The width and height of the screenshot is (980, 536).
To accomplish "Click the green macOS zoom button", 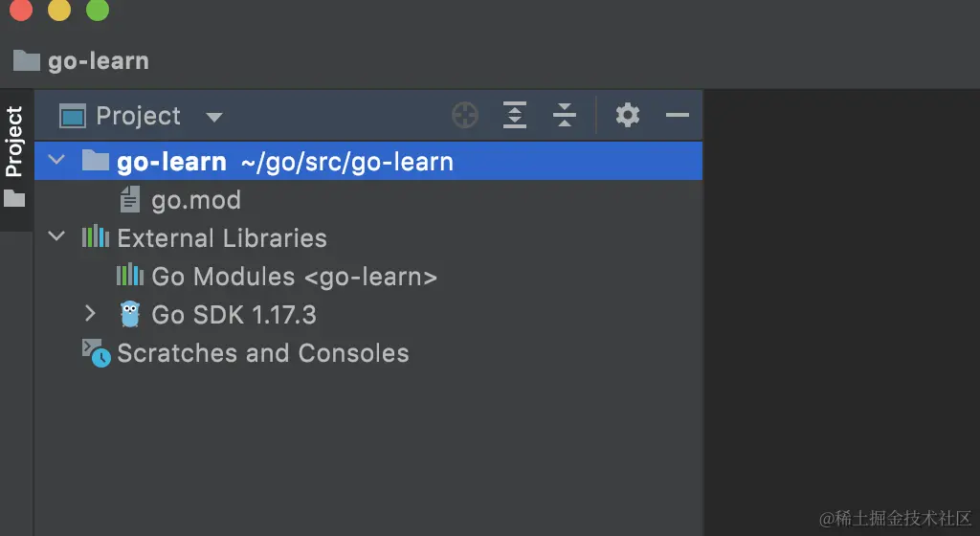I will pyautogui.click(x=97, y=11).
